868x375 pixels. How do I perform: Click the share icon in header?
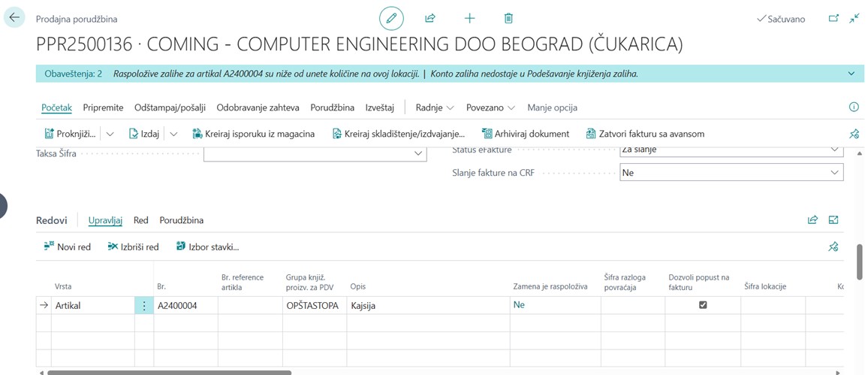(430, 18)
